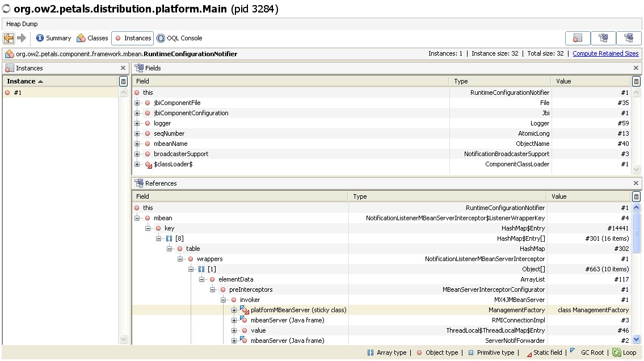Screen dimensions: 644x361
Task: Expand platformMBeanServer sticky class node
Action: click(x=234, y=310)
